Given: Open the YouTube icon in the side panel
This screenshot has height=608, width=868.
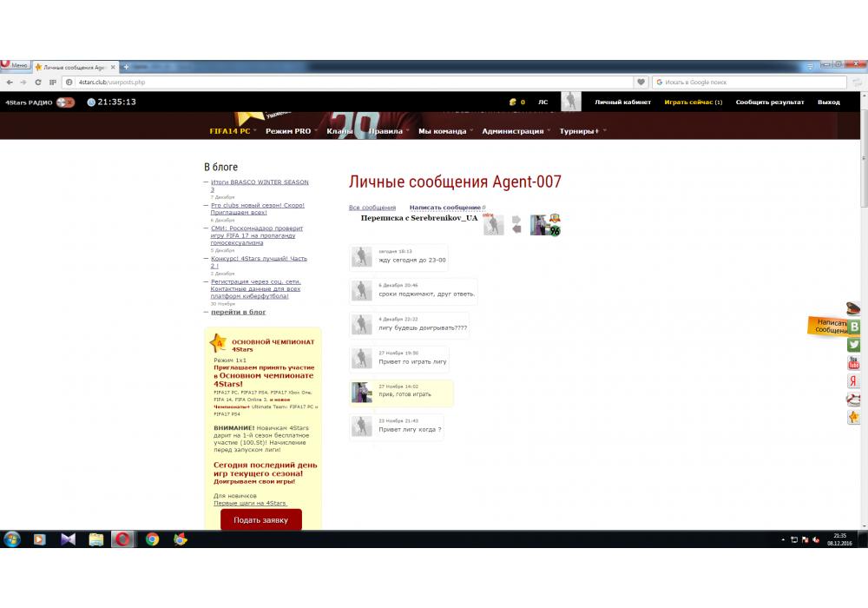Looking at the screenshot, I should click(854, 363).
